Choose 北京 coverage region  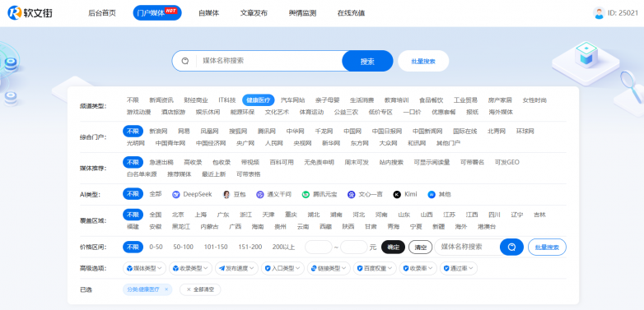pos(178,215)
